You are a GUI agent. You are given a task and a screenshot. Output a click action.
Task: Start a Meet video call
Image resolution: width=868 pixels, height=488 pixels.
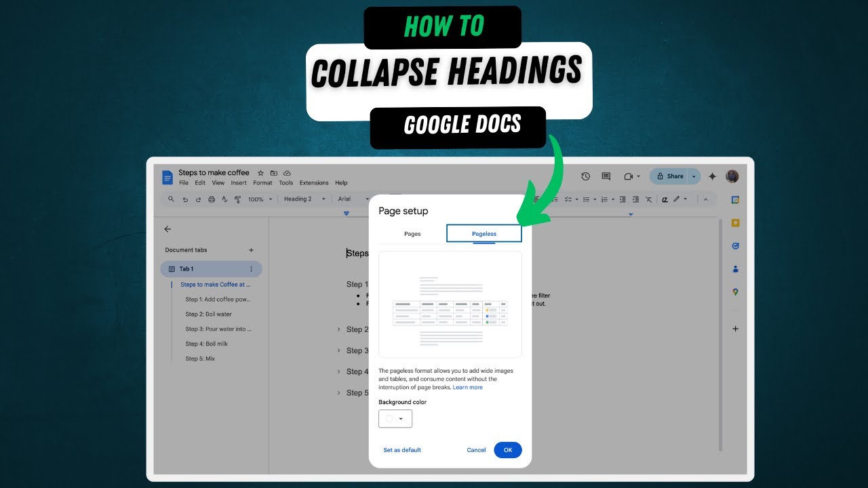[x=629, y=176]
